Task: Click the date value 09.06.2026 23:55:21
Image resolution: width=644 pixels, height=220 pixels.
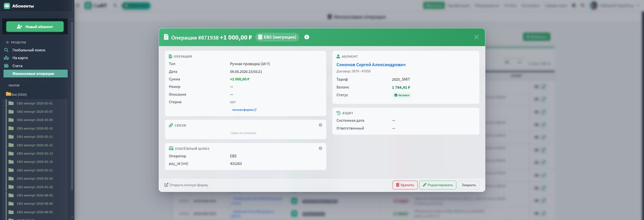Action: [x=246, y=72]
